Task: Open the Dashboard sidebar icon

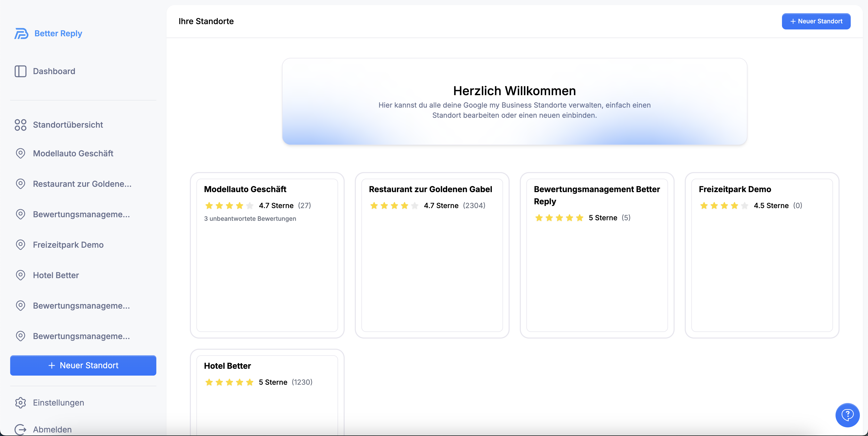Action: pyautogui.click(x=21, y=71)
